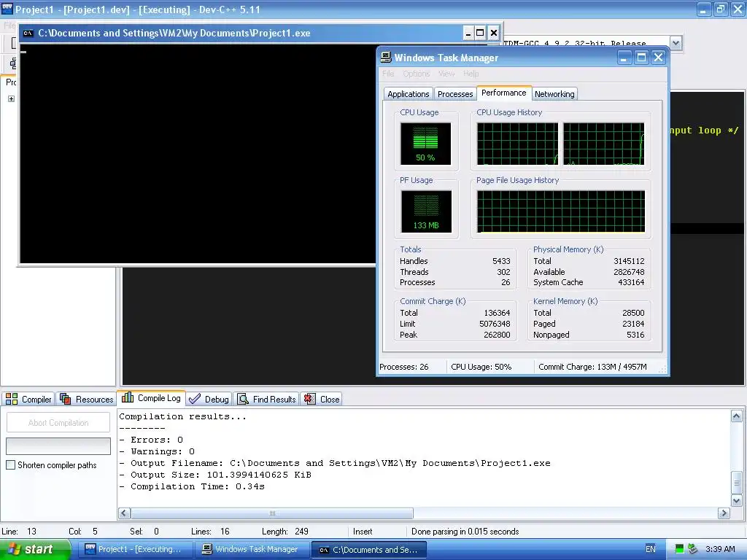Click Kernel Memory Nonpaged 5316
Screen dimensions: 747x560
pos(635,335)
